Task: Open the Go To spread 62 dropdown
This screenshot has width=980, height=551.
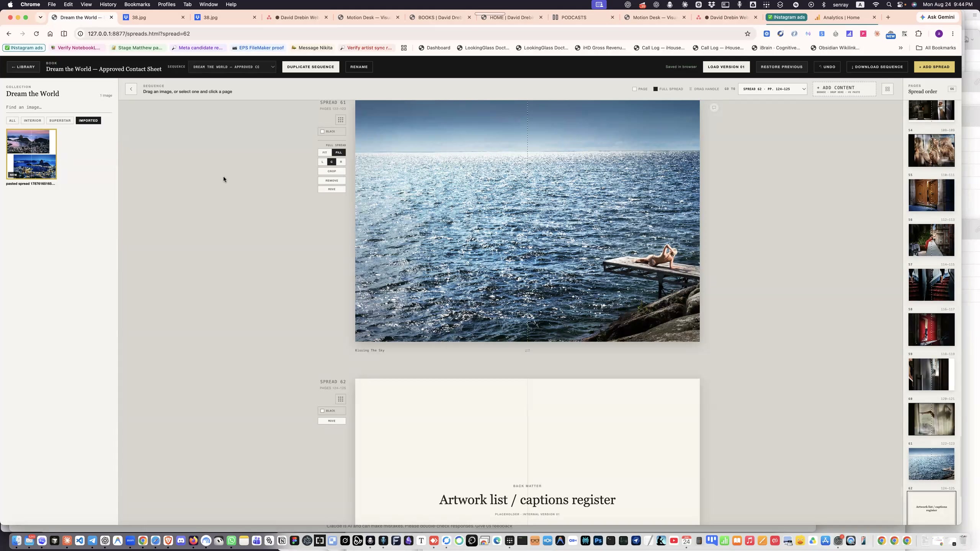Action: point(773,89)
